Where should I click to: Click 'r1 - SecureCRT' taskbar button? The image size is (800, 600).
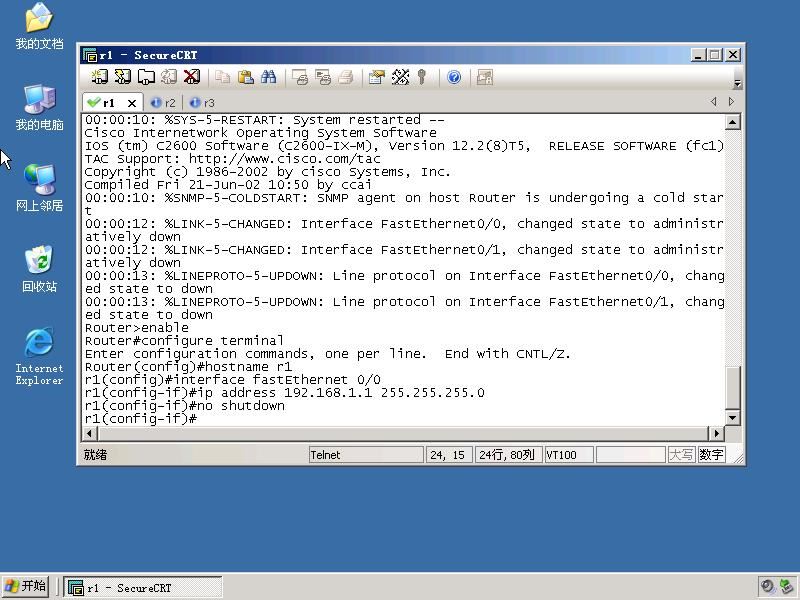click(x=143, y=587)
